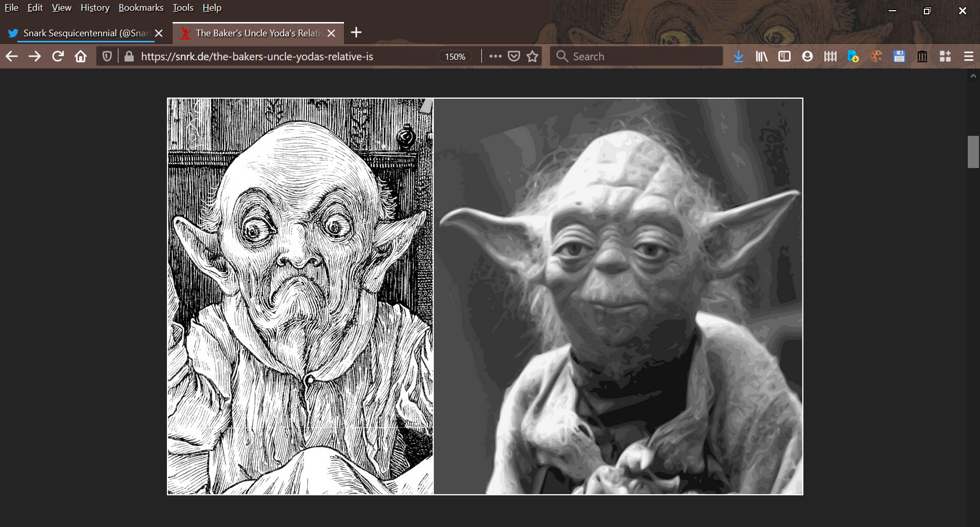This screenshot has height=527, width=980.
Task: Click the four-squares grid extension icon
Action: coord(945,56)
